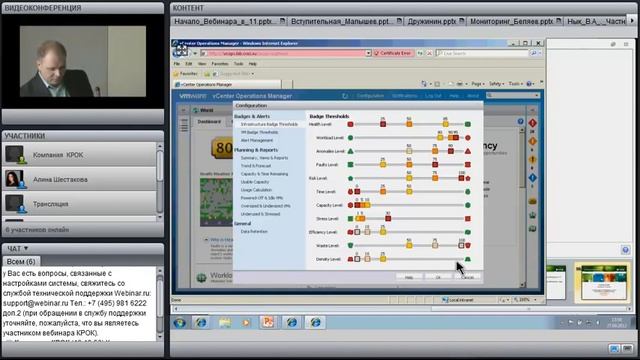Click the green Risk Level start icon
This screenshot has height=360, width=640.
coord(350,178)
